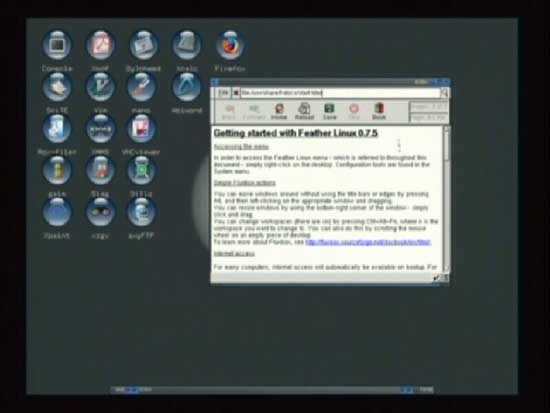Open the Vim desktop icon

click(x=100, y=87)
